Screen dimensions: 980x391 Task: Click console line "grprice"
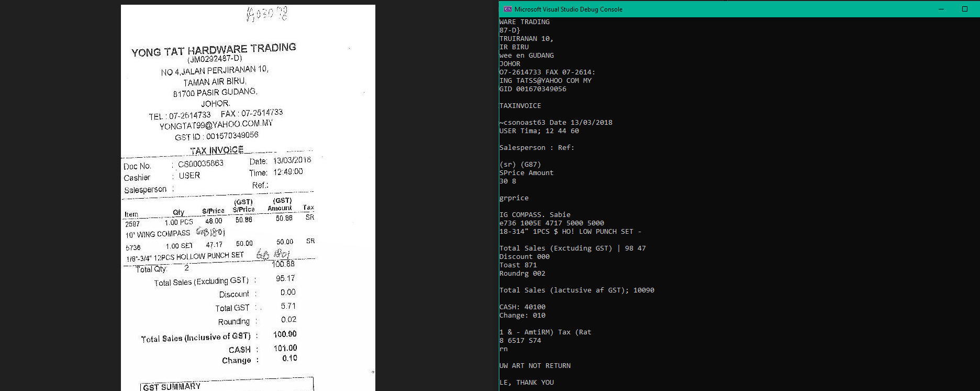[x=514, y=198]
